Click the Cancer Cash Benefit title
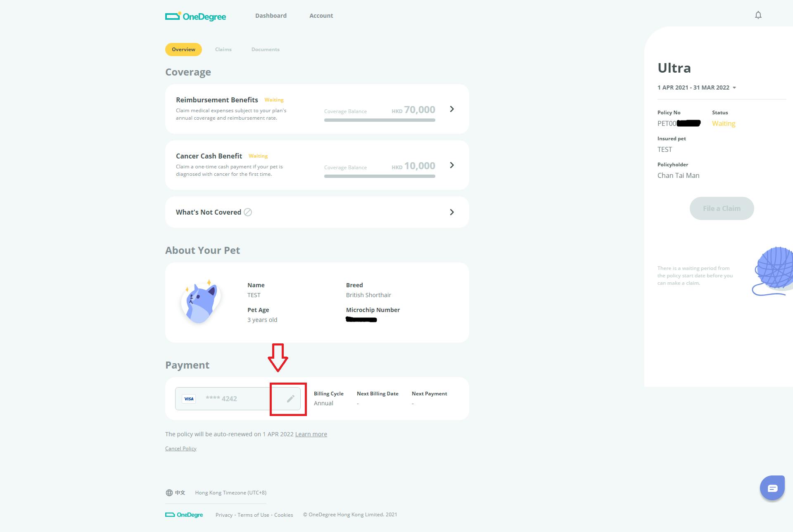The height and width of the screenshot is (532, 793). (209, 156)
